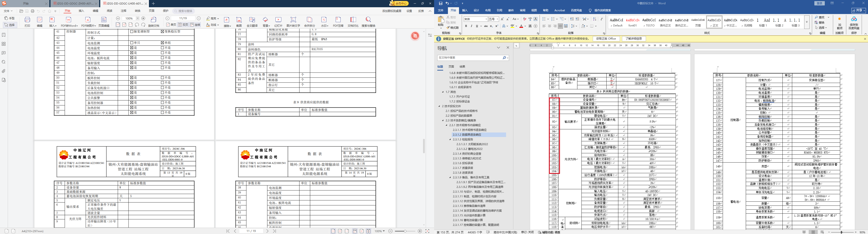Click the navigation pane search field

469,58
